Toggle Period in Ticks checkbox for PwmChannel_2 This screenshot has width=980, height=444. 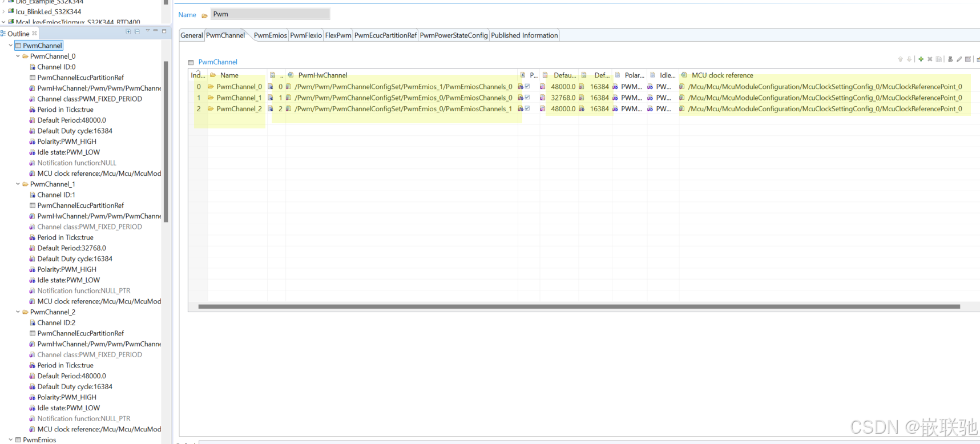pos(527,108)
